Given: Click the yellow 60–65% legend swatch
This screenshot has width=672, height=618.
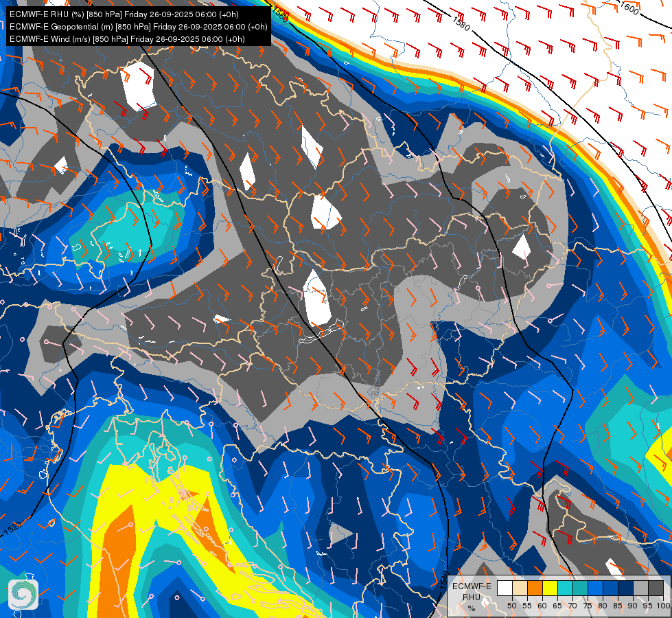Looking at the screenshot, I should (x=551, y=588).
